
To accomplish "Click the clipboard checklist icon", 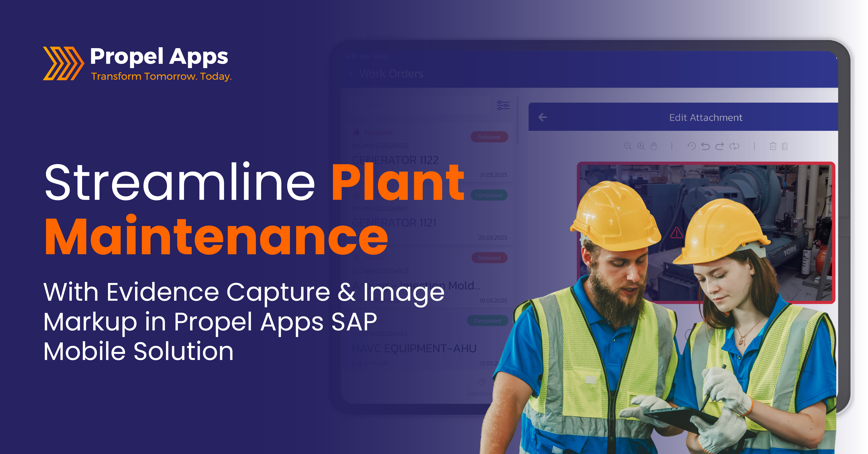I will pos(785,146).
